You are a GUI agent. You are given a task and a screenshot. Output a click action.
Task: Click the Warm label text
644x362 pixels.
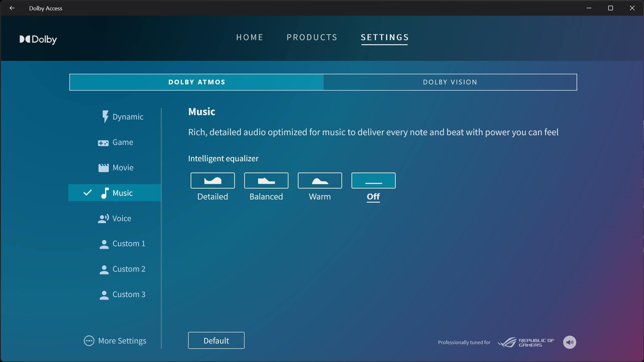tap(320, 197)
